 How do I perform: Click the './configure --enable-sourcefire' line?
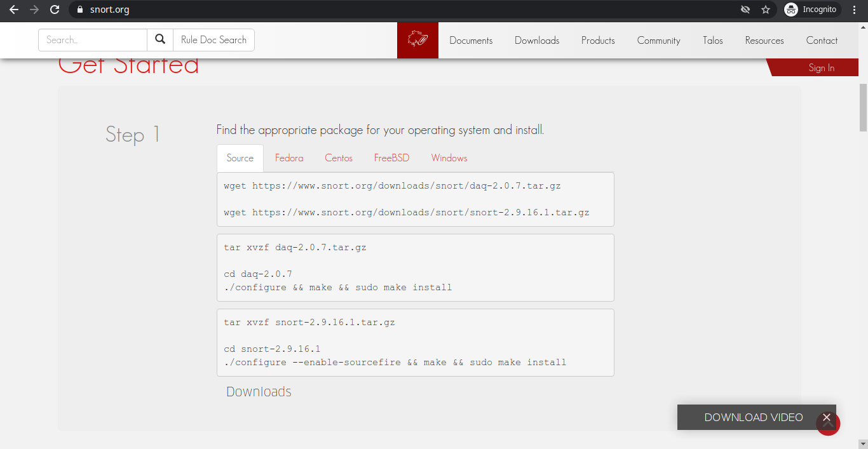click(x=395, y=363)
